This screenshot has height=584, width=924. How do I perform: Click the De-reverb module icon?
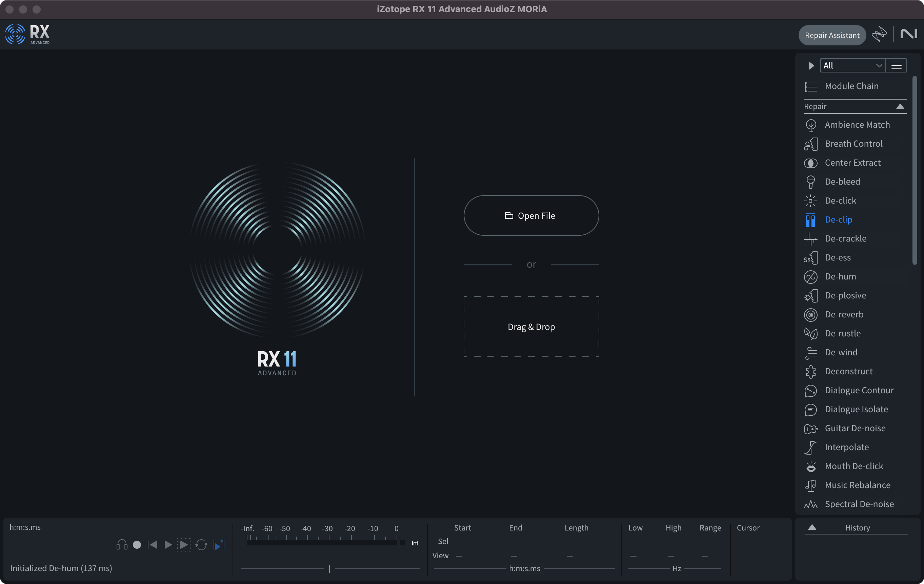(x=810, y=315)
